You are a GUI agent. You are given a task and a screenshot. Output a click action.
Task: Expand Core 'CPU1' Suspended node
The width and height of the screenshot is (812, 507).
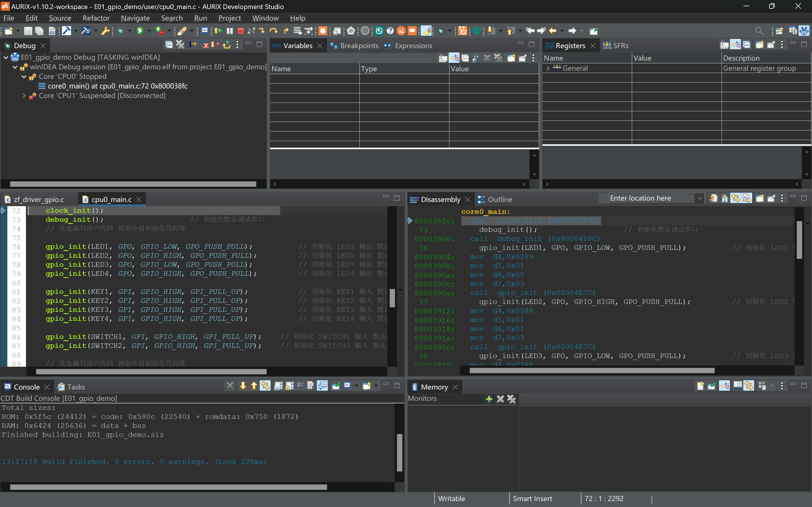point(24,96)
